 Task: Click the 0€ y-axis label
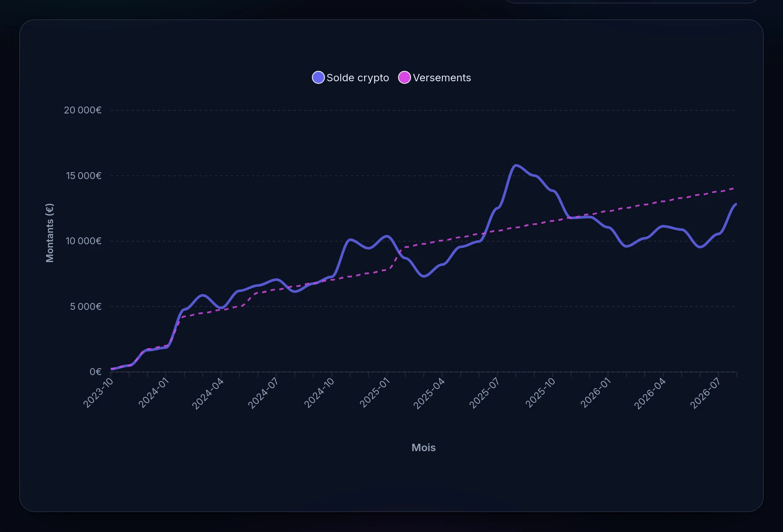coord(96,372)
